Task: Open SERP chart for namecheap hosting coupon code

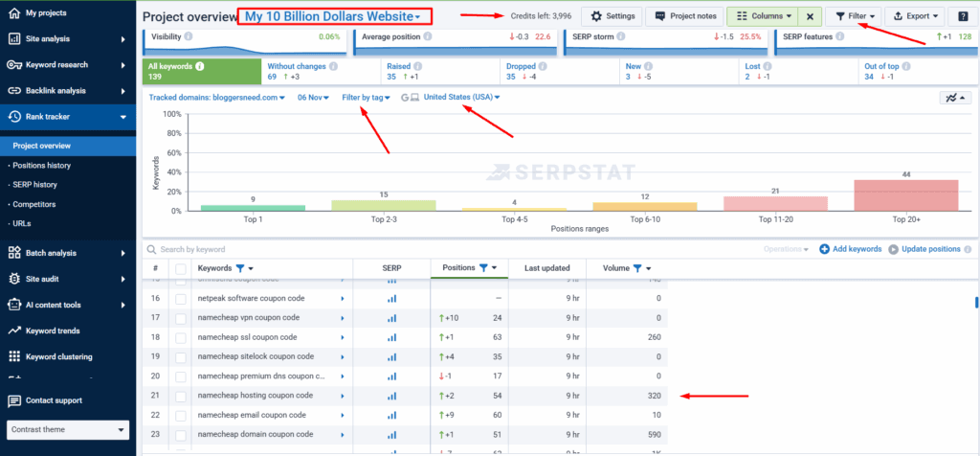Action: tap(391, 396)
